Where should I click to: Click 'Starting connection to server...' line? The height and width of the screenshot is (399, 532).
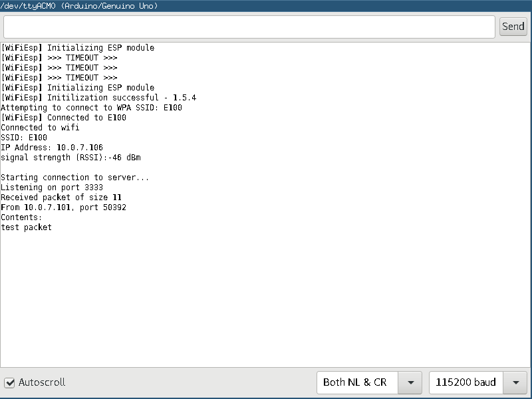tap(75, 178)
